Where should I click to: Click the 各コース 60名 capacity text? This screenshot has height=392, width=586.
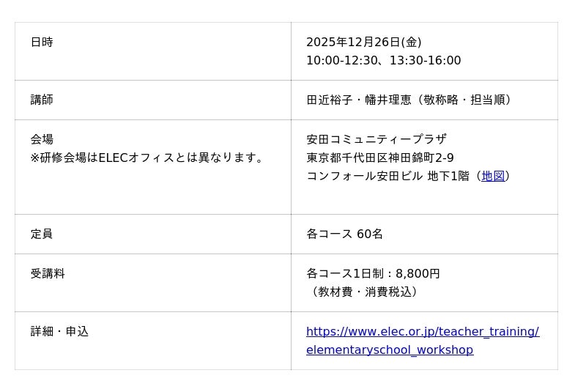point(344,234)
